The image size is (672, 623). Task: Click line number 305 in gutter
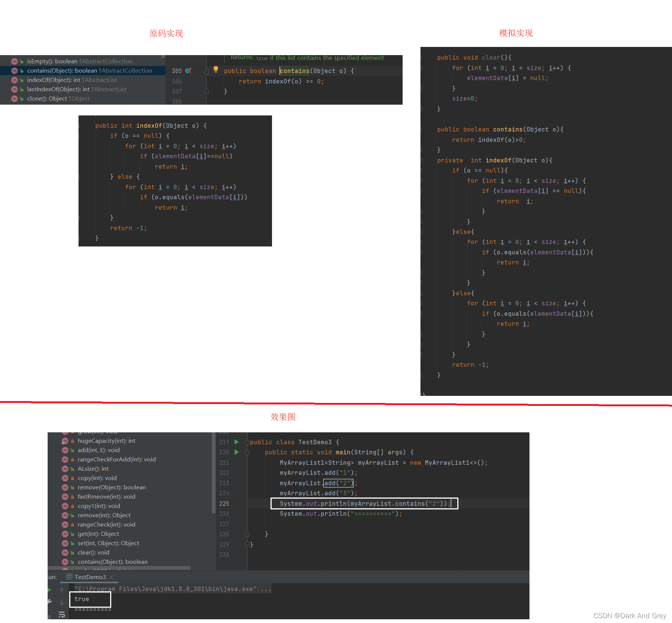177,71
